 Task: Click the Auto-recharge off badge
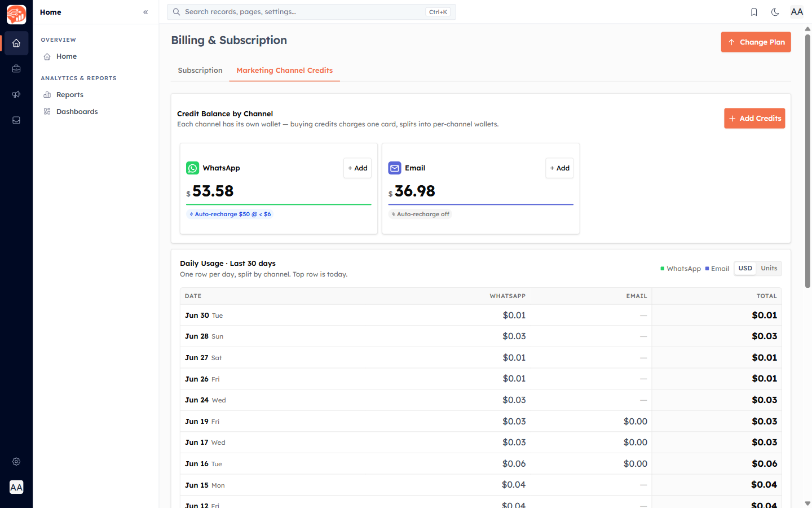pyautogui.click(x=420, y=214)
